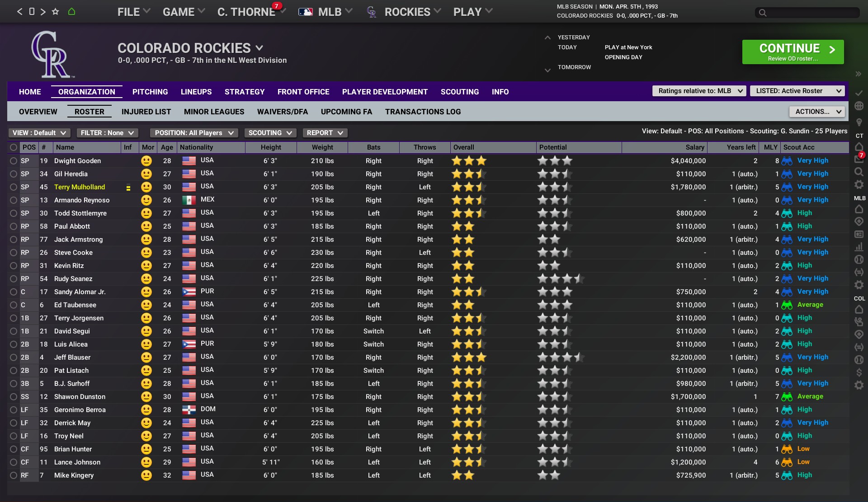Select Dwight Gooden's row radio button
Screen dimensions: 868x502
pyautogui.click(x=14, y=161)
